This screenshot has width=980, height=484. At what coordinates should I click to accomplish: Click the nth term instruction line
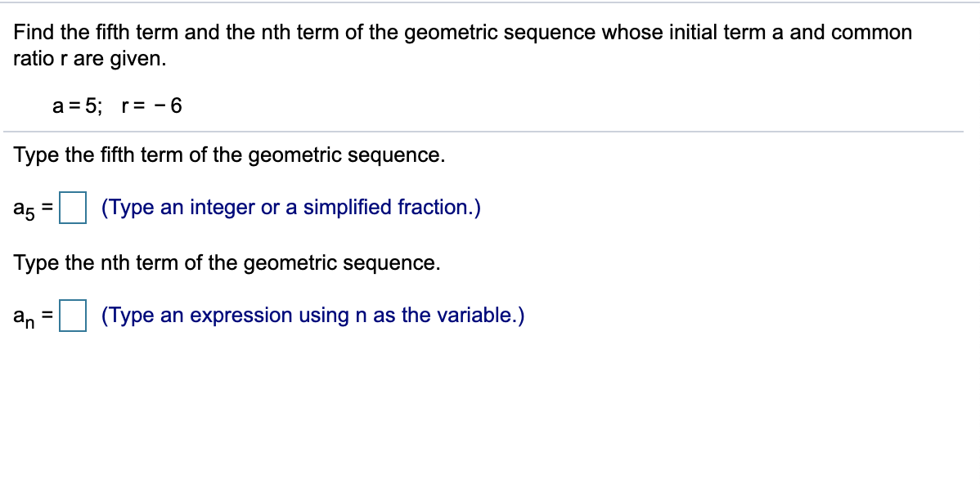(x=225, y=262)
